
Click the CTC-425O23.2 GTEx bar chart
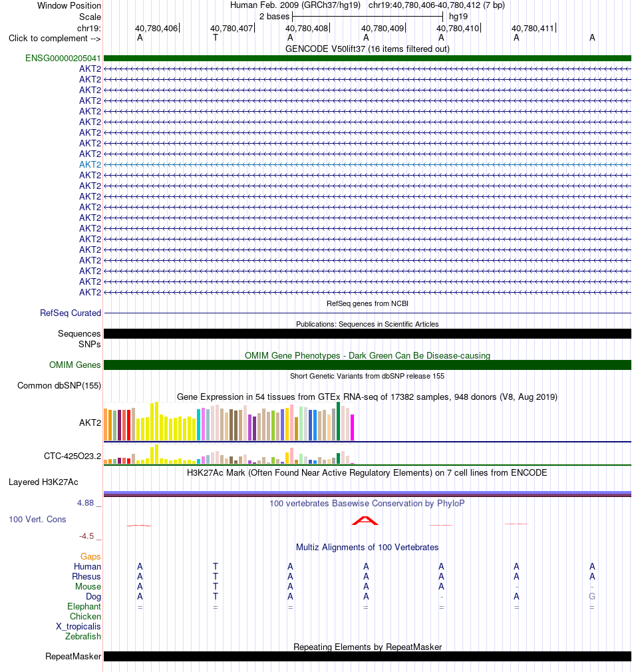point(230,454)
